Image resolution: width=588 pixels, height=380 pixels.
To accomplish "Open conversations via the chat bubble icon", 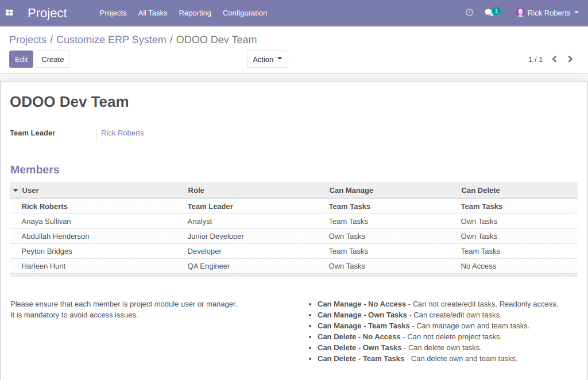I will [x=489, y=13].
